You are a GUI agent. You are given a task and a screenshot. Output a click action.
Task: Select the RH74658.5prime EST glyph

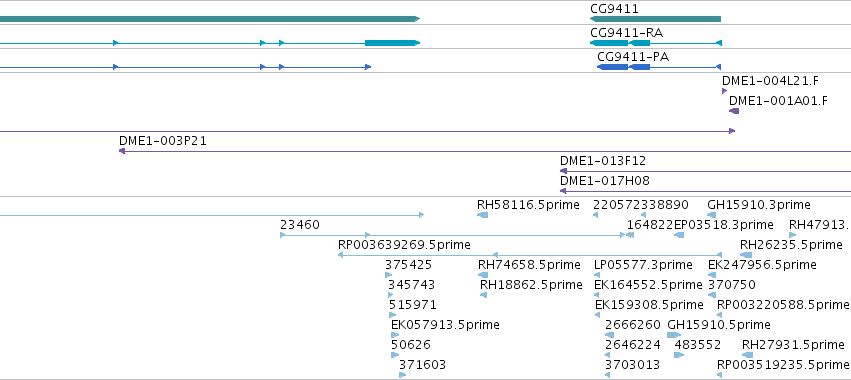(x=483, y=275)
